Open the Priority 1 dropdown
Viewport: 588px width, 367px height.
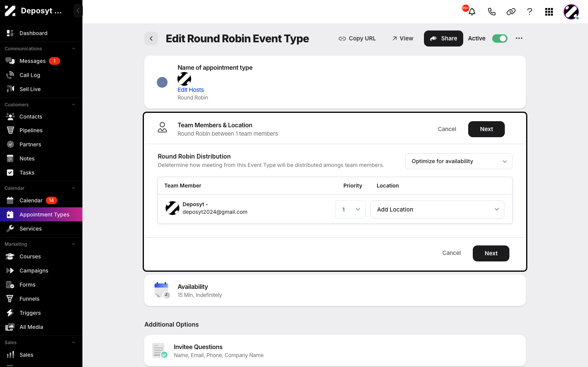coord(350,210)
